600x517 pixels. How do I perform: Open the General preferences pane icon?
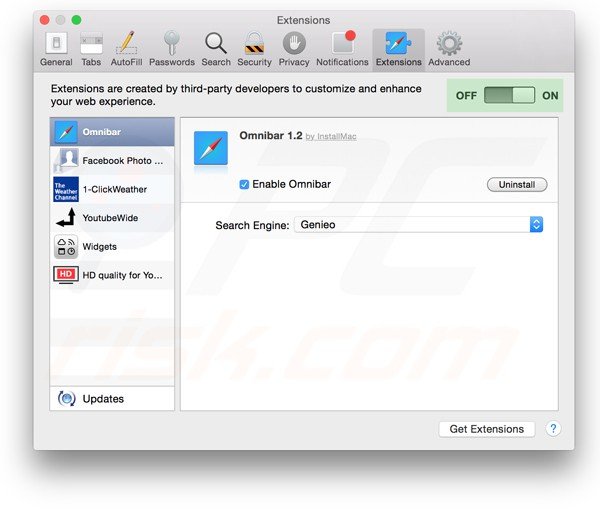tap(56, 43)
